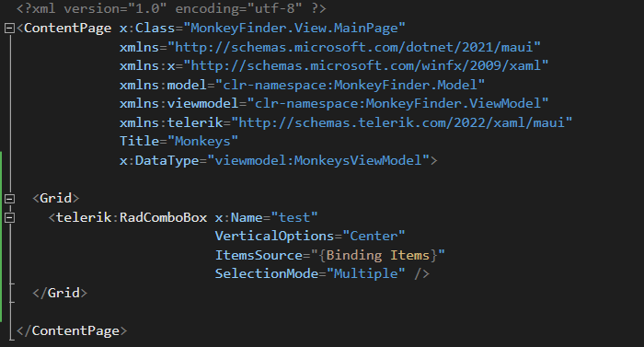The height and width of the screenshot is (347, 644).
Task: Click the viewmodel:MonkeysViewModel value
Action: [318, 160]
